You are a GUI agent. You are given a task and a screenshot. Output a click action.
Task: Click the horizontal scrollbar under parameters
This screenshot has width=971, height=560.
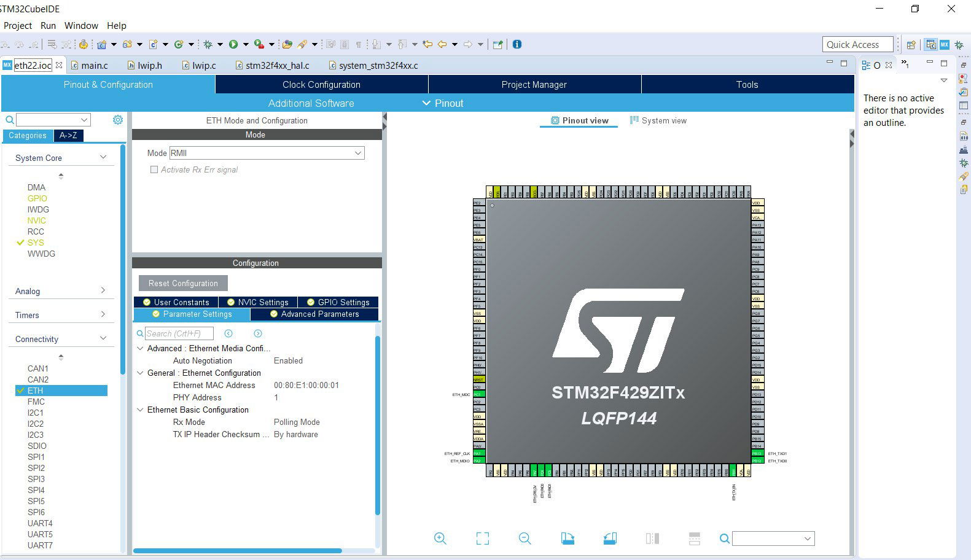(237, 550)
